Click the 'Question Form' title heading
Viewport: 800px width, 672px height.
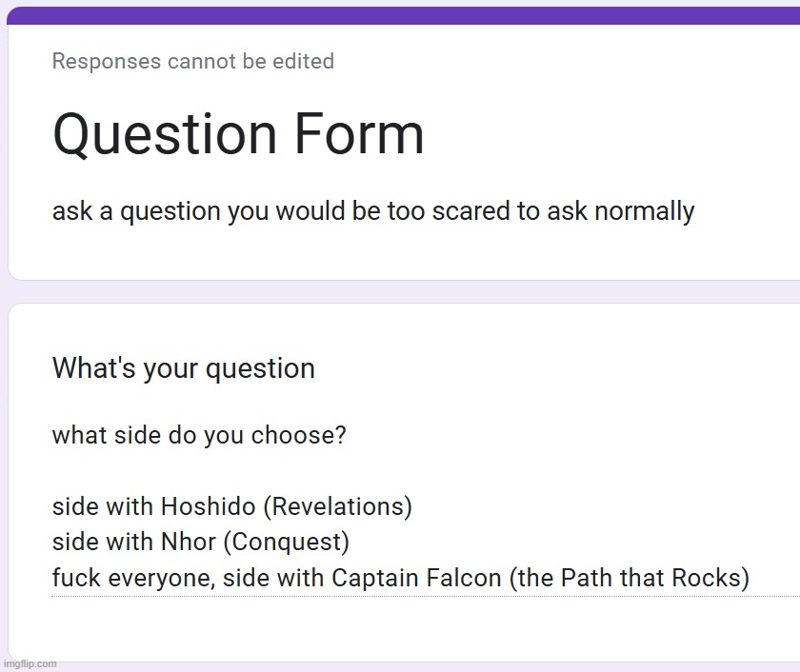tap(238, 134)
